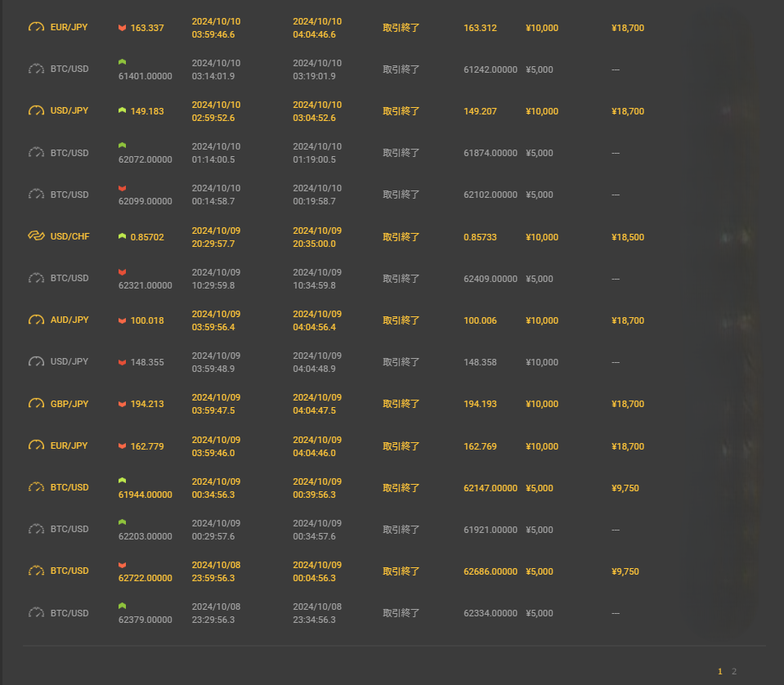Image resolution: width=784 pixels, height=685 pixels.
Task: Select current page number 1
Action: tap(720, 671)
